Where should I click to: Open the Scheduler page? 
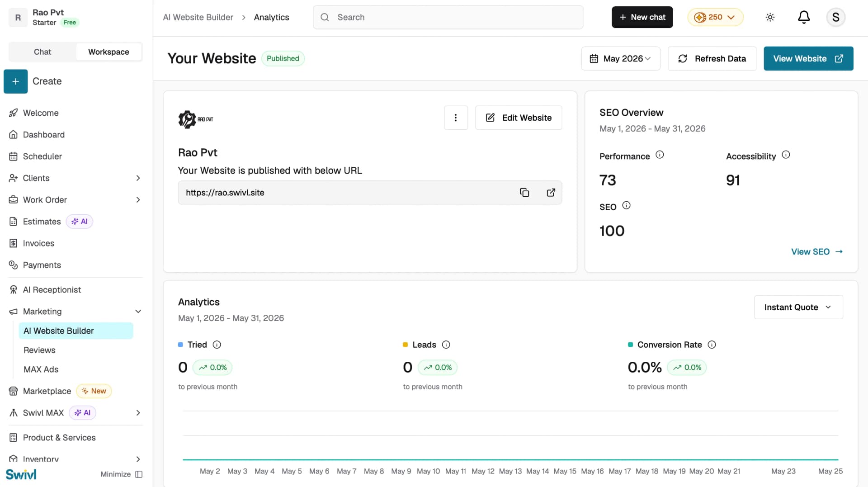click(42, 156)
